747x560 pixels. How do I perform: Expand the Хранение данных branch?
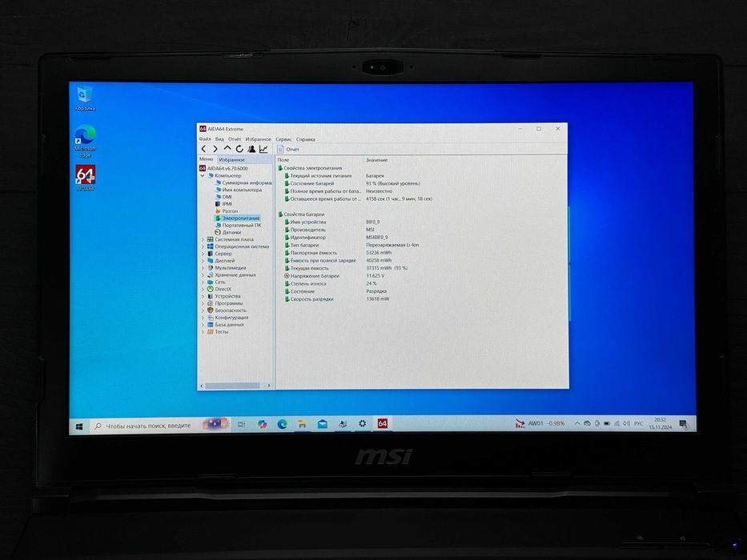point(203,274)
